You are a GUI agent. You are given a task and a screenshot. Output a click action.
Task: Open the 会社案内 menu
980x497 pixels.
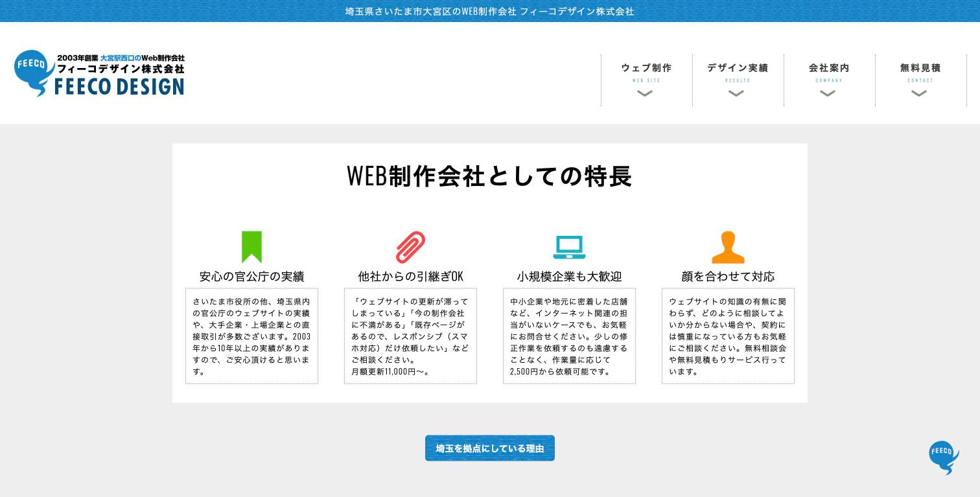[829, 80]
